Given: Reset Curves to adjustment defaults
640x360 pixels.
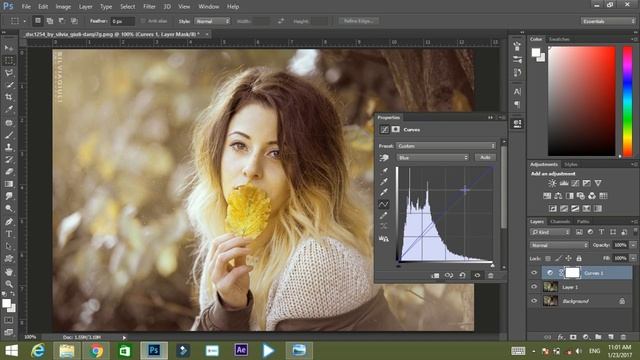Looking at the screenshot, I should tap(462, 276).
